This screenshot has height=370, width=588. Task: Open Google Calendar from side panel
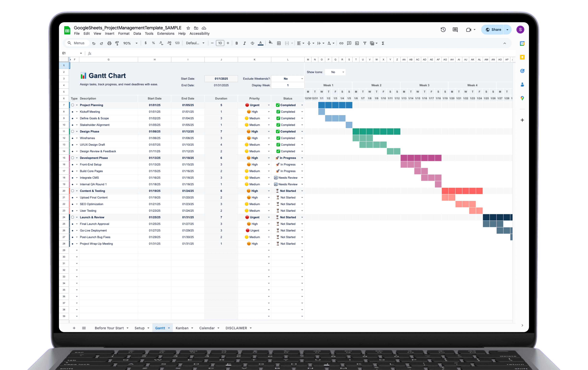click(522, 43)
